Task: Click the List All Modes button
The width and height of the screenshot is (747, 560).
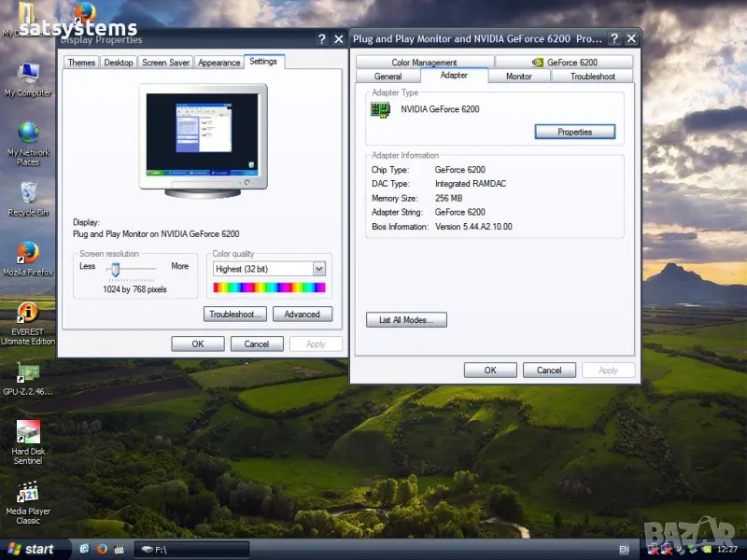Action: point(406,320)
